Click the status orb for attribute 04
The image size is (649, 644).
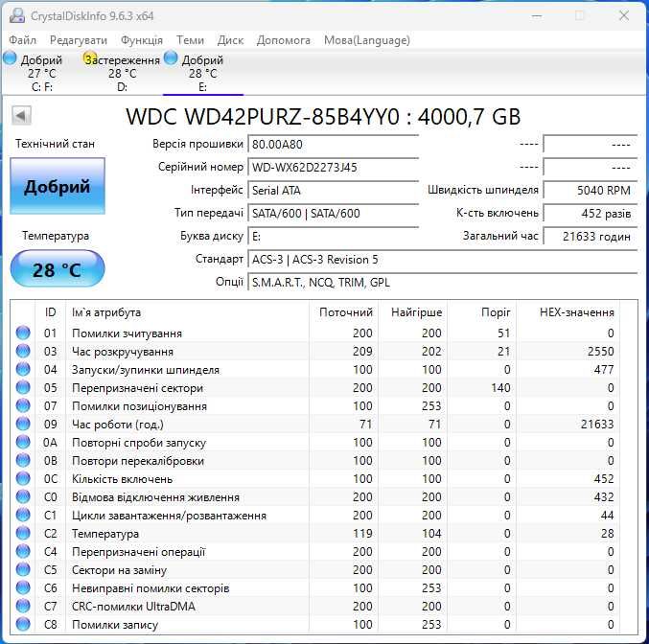point(23,369)
